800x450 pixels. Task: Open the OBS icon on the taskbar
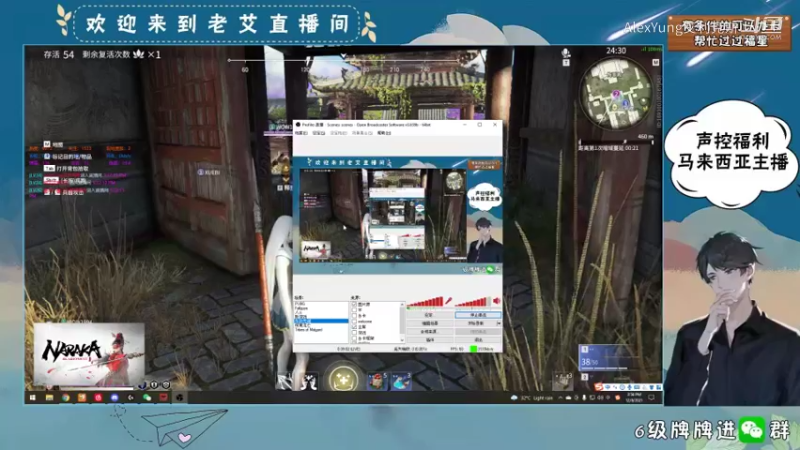pyautogui.click(x=179, y=397)
